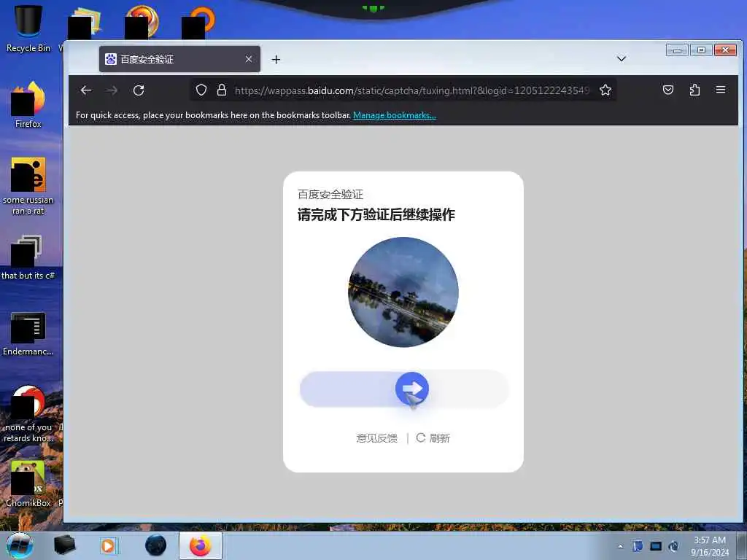This screenshot has height=560, width=747.
Task: Reload the page with the refresh icon
Action: [139, 90]
